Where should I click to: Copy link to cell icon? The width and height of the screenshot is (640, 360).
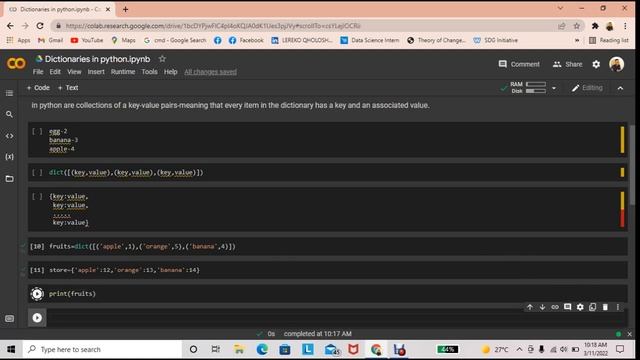pyautogui.click(x=555, y=307)
